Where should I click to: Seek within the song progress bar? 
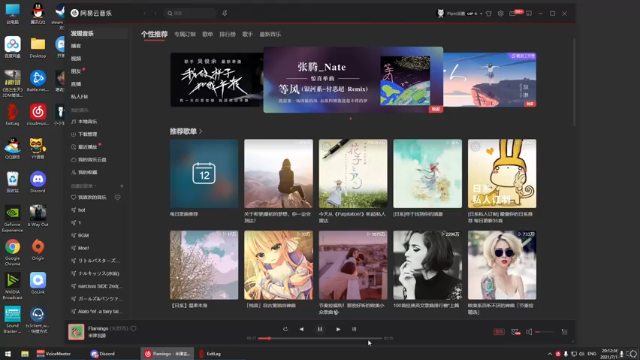(320, 338)
